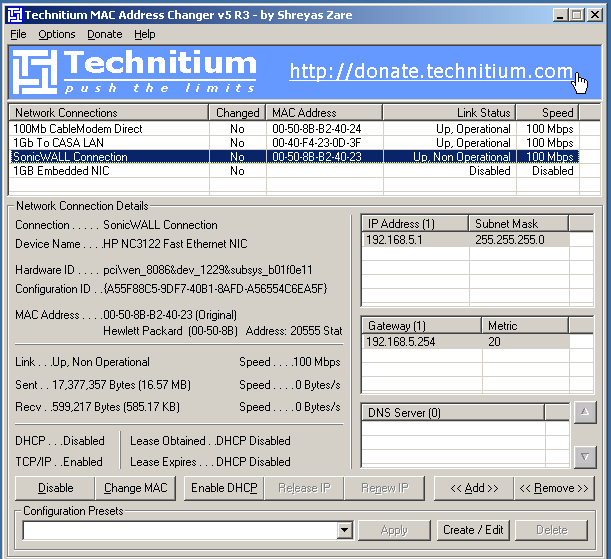The image size is (611, 559).
Task: Click the Delete preset button
Action: (551, 530)
